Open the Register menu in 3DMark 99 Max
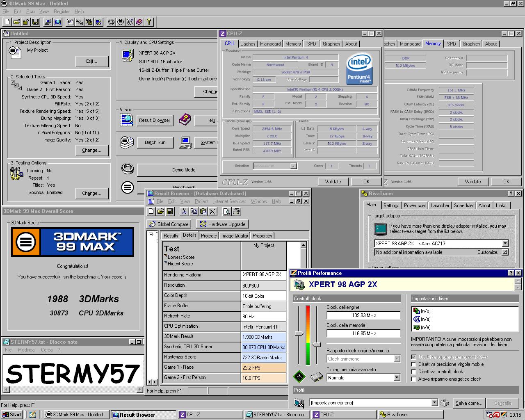Viewport: 525px width, 420px height. [x=62, y=11]
